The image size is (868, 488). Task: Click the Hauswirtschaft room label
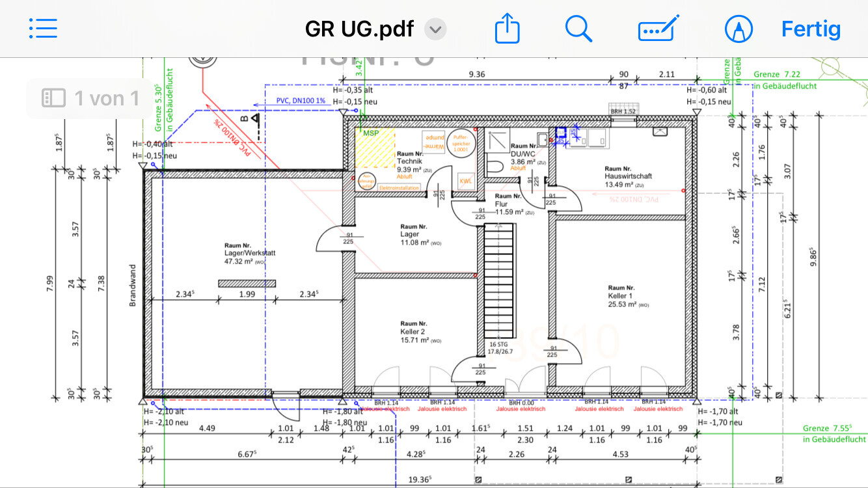coord(628,176)
